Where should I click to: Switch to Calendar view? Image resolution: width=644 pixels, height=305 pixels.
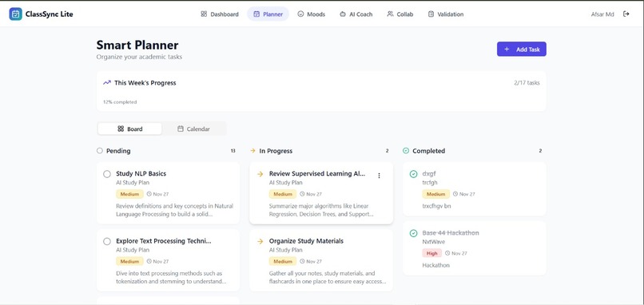pyautogui.click(x=193, y=129)
